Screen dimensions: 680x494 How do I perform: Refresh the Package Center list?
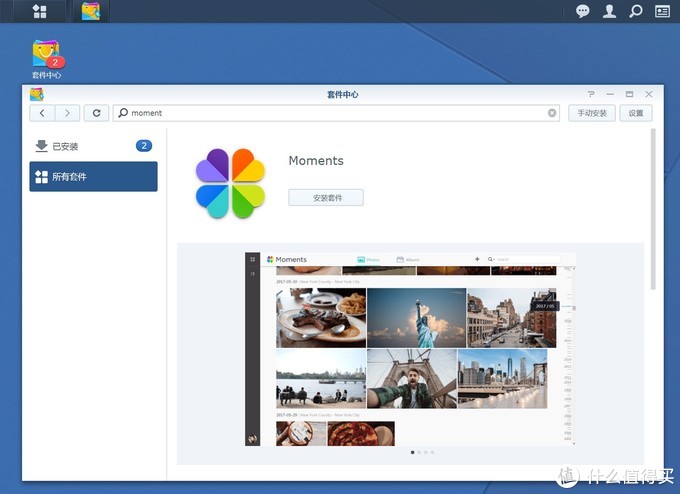[x=96, y=113]
